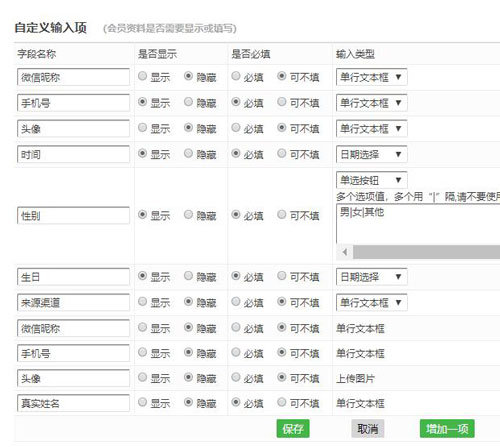The width and height of the screenshot is (500, 447).
Task: Select 显示 for the 生日 field
Action: (x=142, y=276)
